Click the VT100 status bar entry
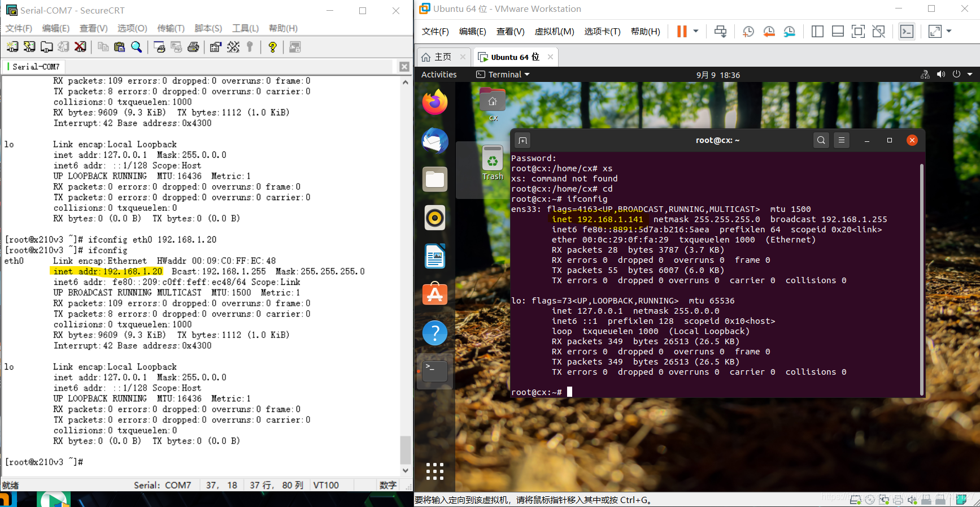 (x=326, y=485)
